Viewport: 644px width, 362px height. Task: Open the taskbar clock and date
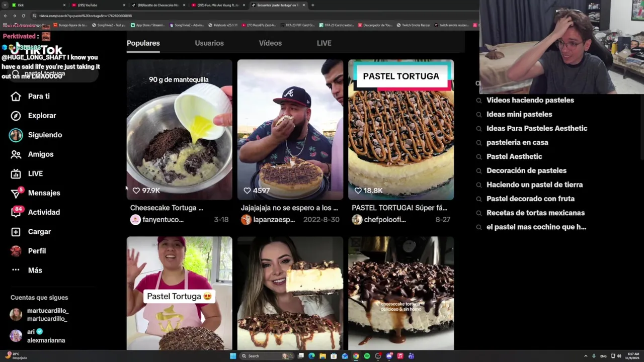coord(632,356)
